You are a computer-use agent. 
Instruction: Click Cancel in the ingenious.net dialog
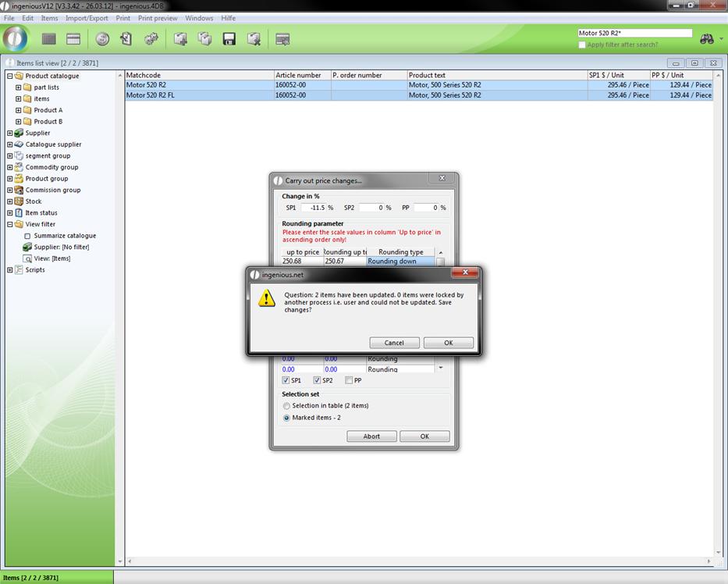point(394,343)
